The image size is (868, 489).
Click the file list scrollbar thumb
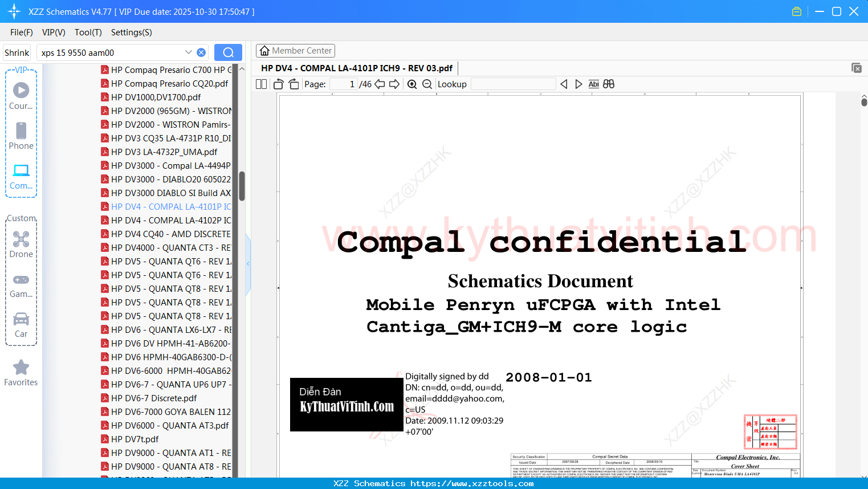click(x=242, y=186)
